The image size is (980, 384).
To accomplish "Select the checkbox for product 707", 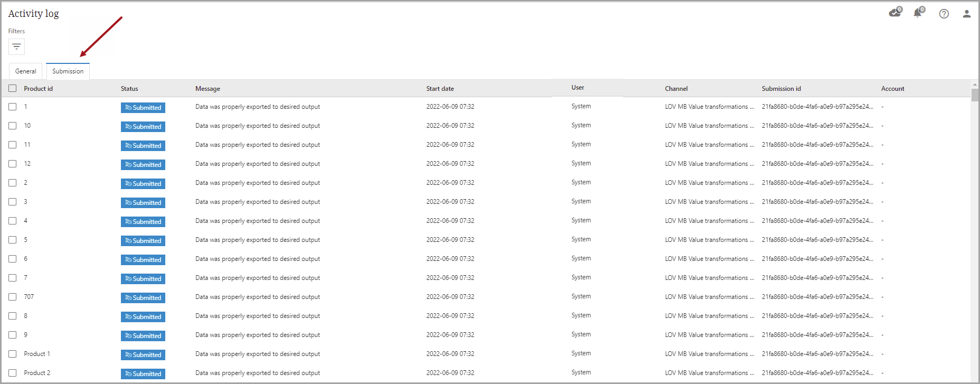I will (13, 297).
